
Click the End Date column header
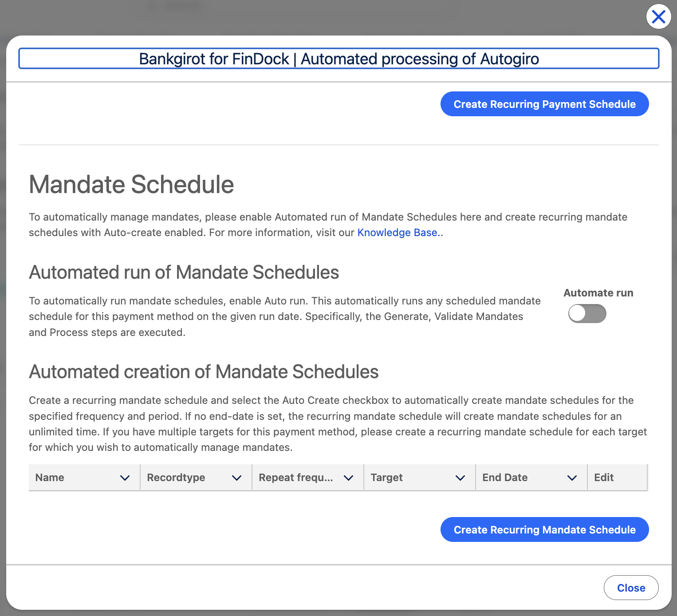coord(505,478)
